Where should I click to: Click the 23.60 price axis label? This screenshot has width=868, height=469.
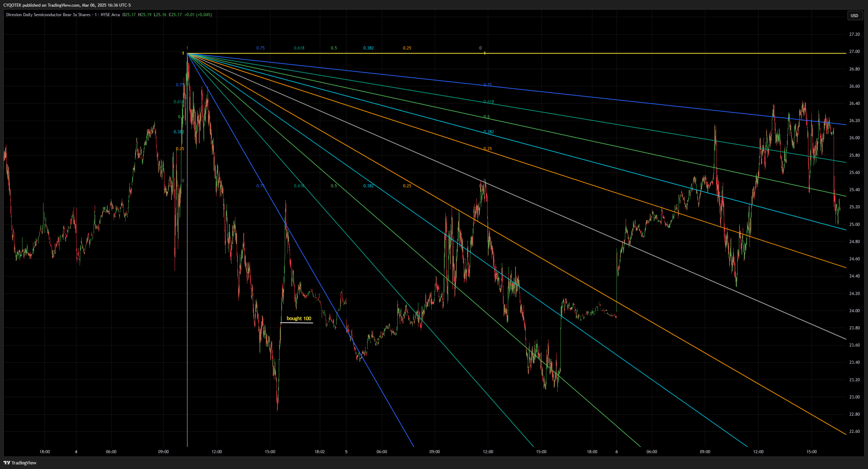point(854,345)
